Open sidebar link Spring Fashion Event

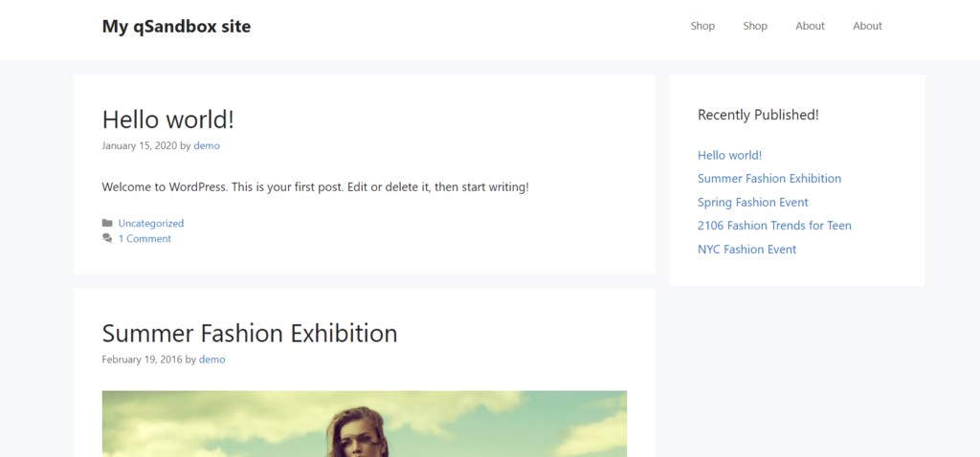pyautogui.click(x=753, y=203)
